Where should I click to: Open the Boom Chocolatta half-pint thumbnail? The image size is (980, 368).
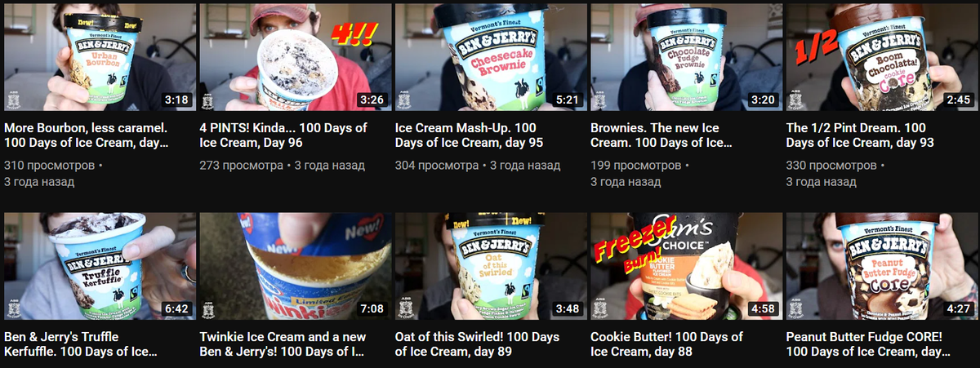tap(882, 57)
